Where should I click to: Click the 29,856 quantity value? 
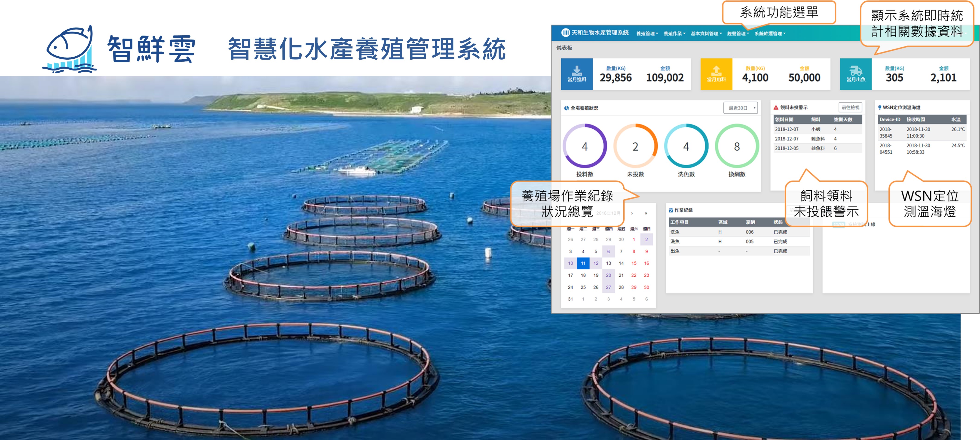(616, 78)
